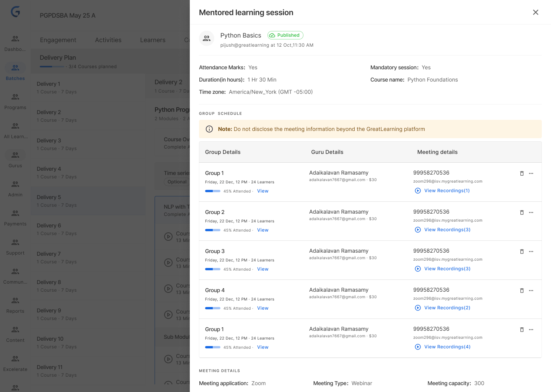The height and width of the screenshot is (392, 551).
Task: Open Dashboard in the sidebar
Action: click(x=15, y=43)
